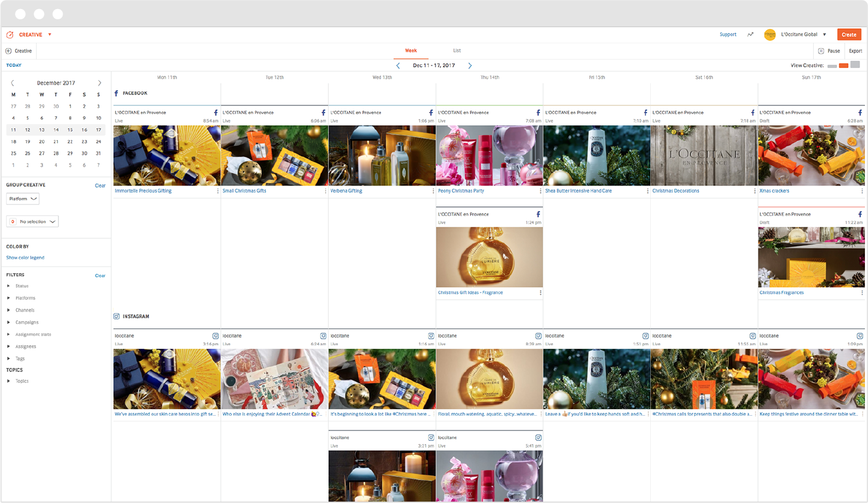Click the L'Occitane round yellow avatar
Image resolution: width=868 pixels, height=503 pixels.
(770, 35)
